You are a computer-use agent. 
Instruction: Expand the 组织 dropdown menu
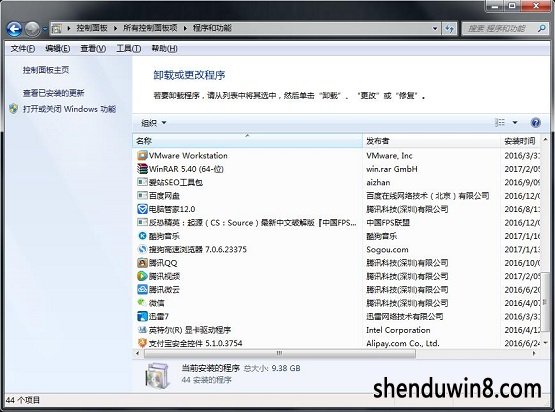(x=154, y=123)
